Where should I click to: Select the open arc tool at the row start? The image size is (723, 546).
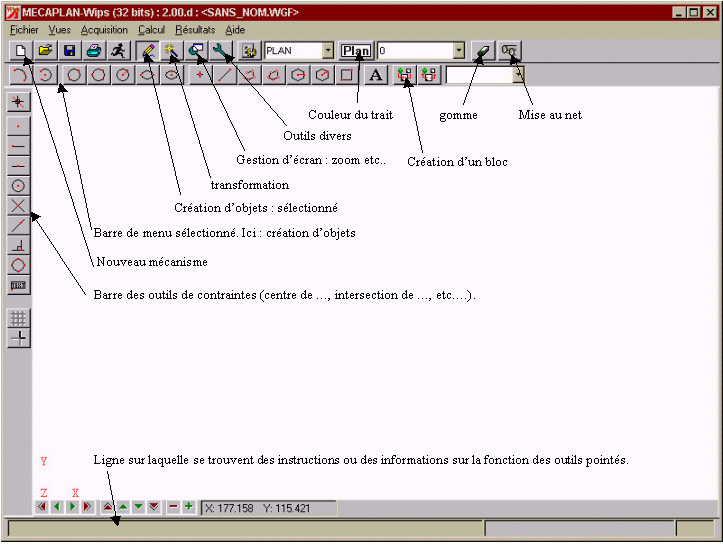point(20,75)
